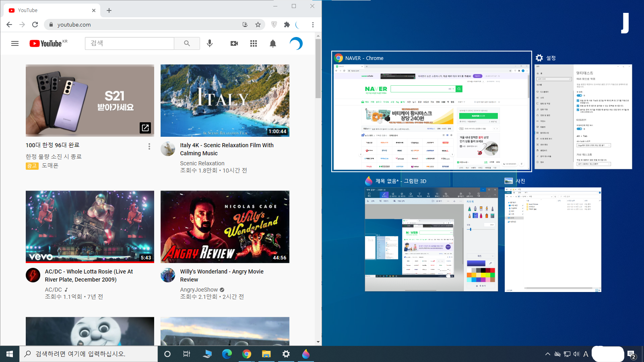Open Task View from the taskbar
The height and width of the screenshot is (362, 644).
coord(187,354)
